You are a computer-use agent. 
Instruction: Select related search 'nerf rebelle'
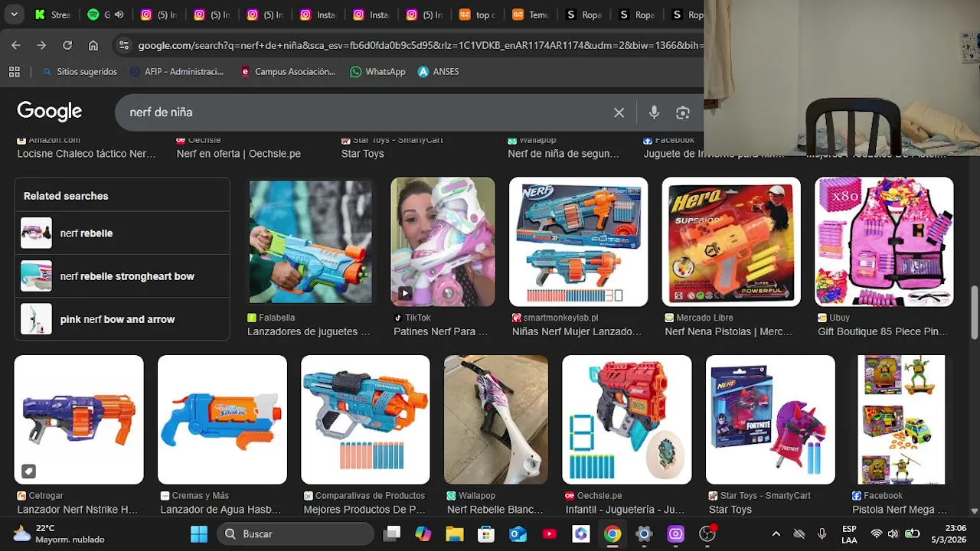122,233
